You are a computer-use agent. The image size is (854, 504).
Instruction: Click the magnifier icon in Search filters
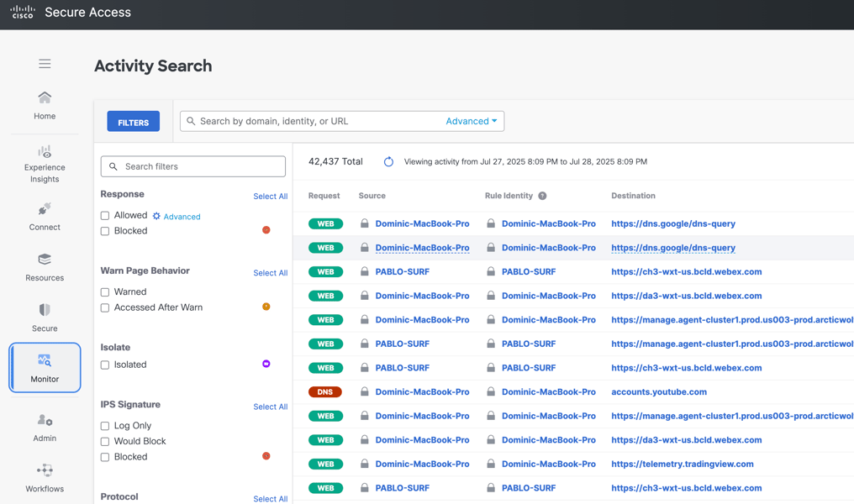(x=113, y=166)
